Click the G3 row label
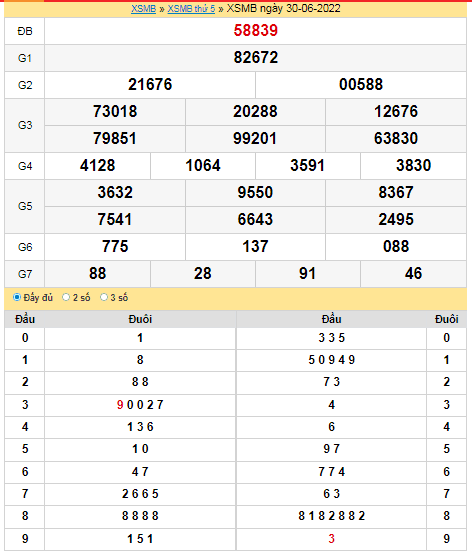Viewport: 472px width, 555px height. click(x=25, y=125)
